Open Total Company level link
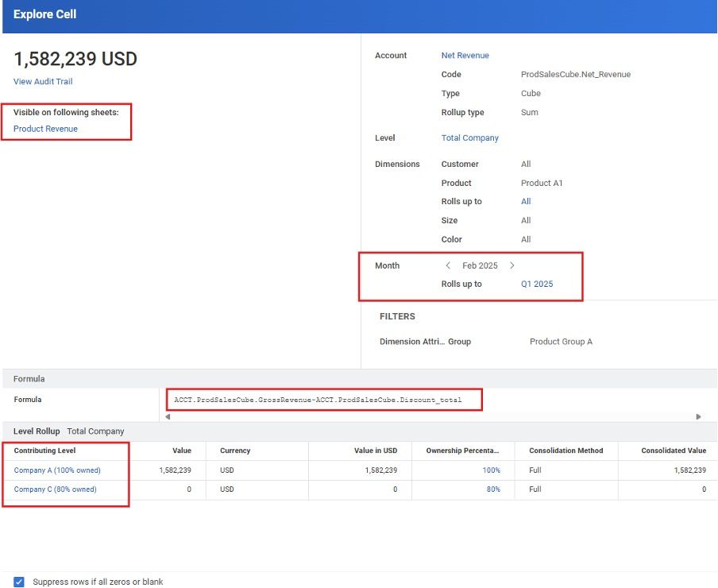This screenshot has height=588, width=718. click(x=469, y=138)
